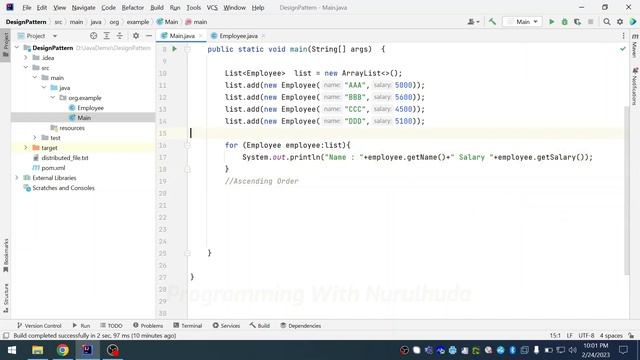The height and width of the screenshot is (360, 640).
Task: Open the Maven tool window from the right sidebar
Action: (x=635, y=46)
